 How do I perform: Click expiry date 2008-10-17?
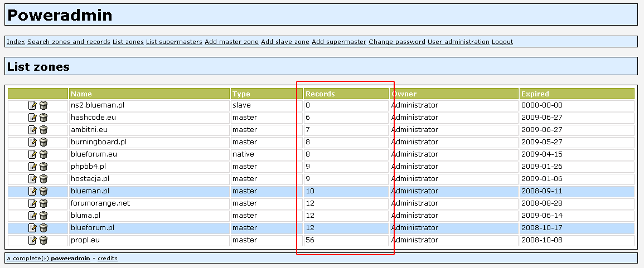[542, 228]
